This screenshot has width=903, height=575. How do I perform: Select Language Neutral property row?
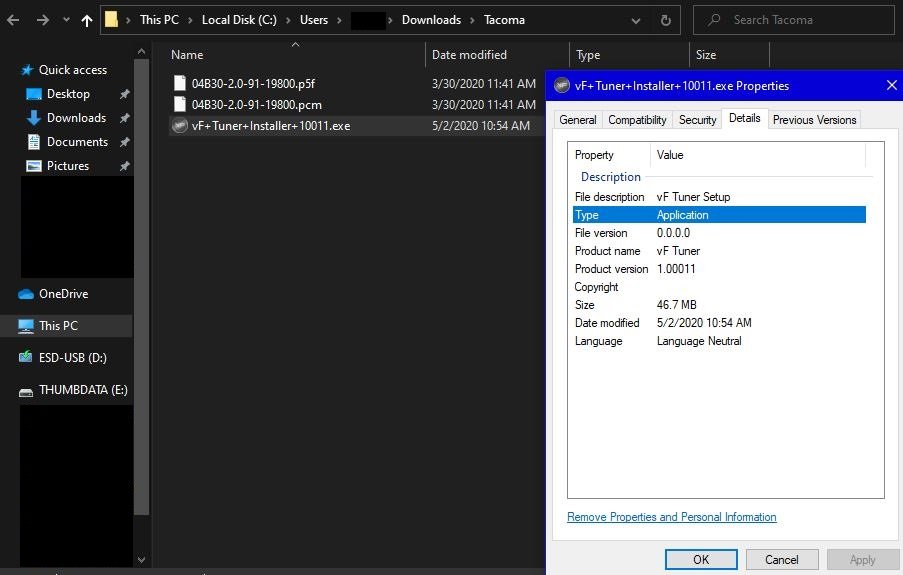pos(719,341)
